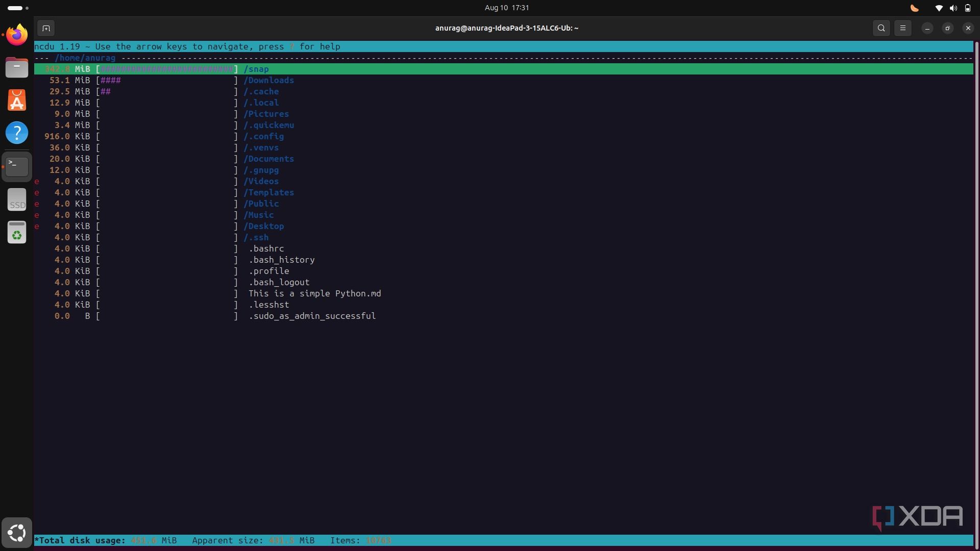Click the .bash_history file entry
980x551 pixels.
pos(282,260)
